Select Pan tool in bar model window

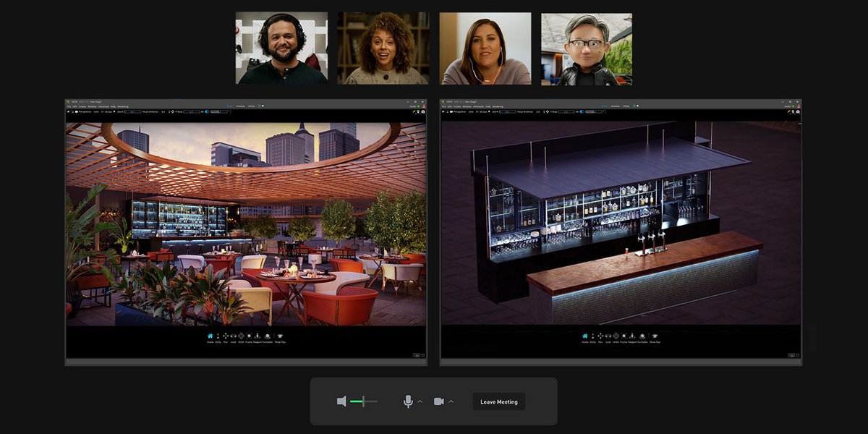[600, 337]
